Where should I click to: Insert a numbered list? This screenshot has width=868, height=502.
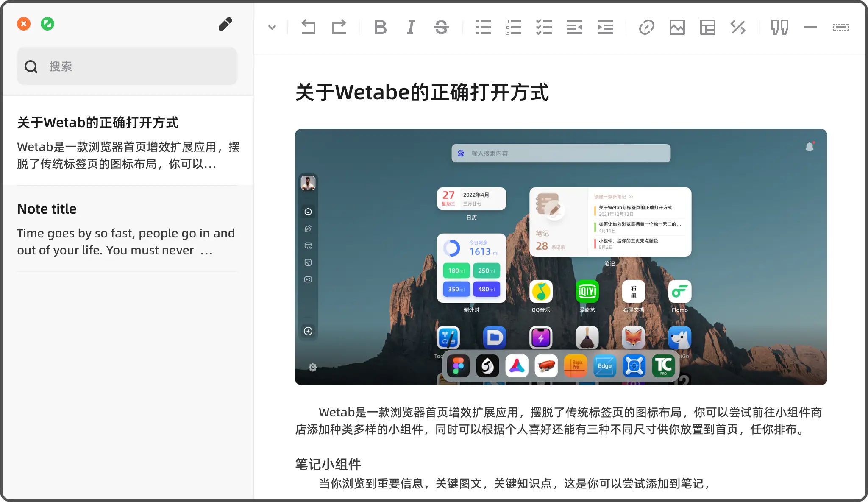(x=513, y=28)
